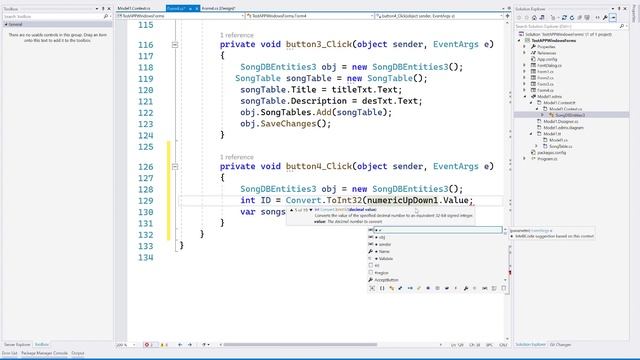This screenshot has width=640, height=360.
Task: Switch to the Model1.Context.cs tab
Action: coord(134,8)
